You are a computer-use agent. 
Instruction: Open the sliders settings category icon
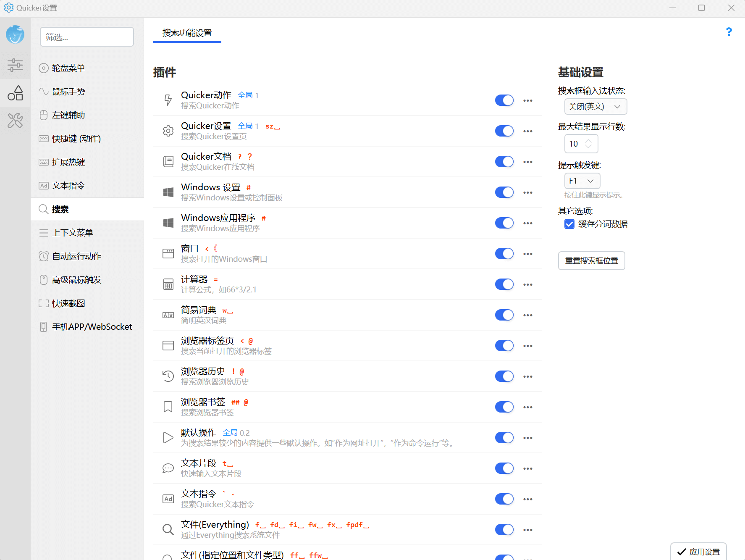pyautogui.click(x=15, y=65)
